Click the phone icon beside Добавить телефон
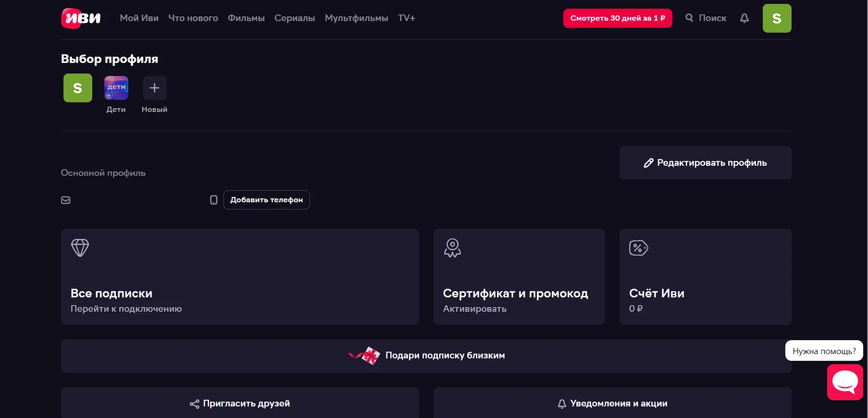 [214, 200]
